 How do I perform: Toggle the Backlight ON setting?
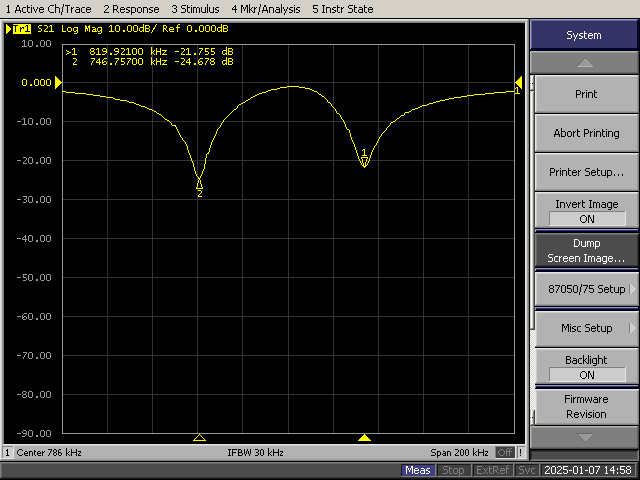coord(586,367)
